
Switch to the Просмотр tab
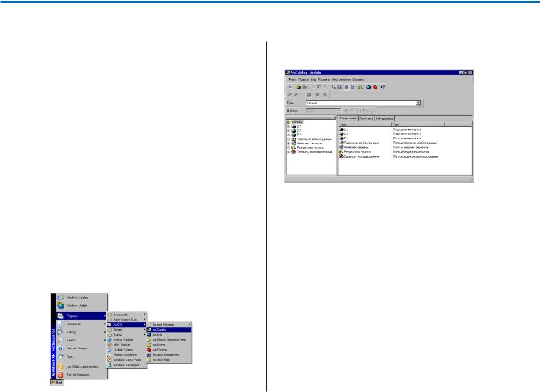[x=366, y=119]
